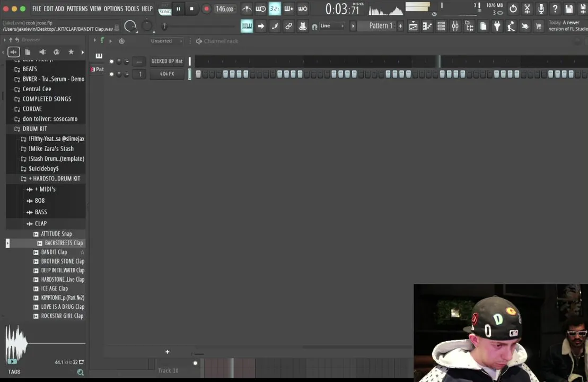
Task: Click the microphone one-click recording icon
Action: (x=541, y=8)
